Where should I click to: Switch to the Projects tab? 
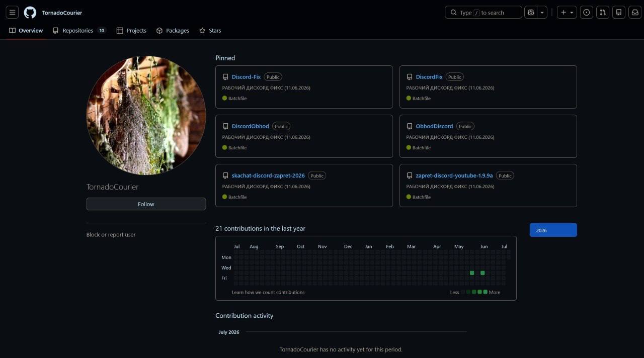(131, 31)
